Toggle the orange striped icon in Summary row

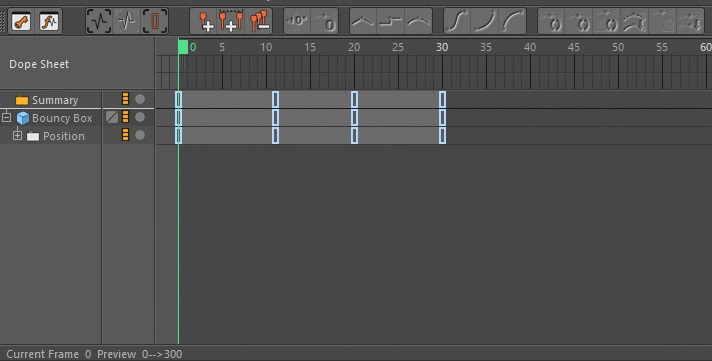[x=125, y=99]
